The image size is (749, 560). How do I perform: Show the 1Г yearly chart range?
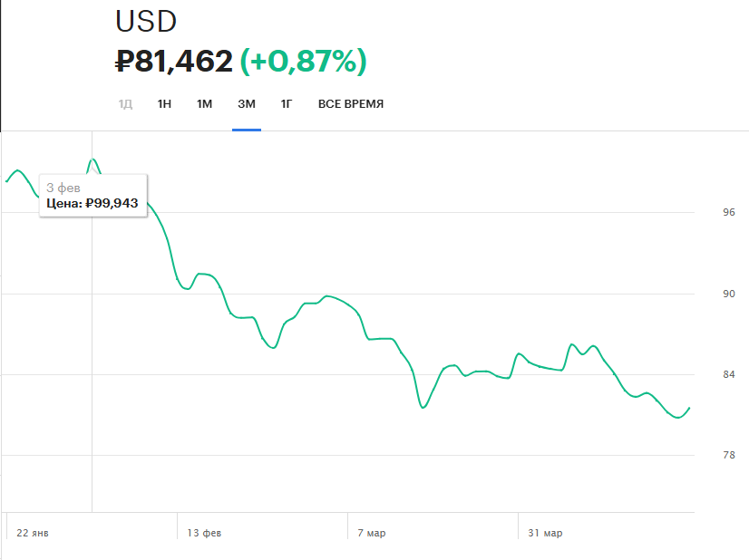coord(287,104)
